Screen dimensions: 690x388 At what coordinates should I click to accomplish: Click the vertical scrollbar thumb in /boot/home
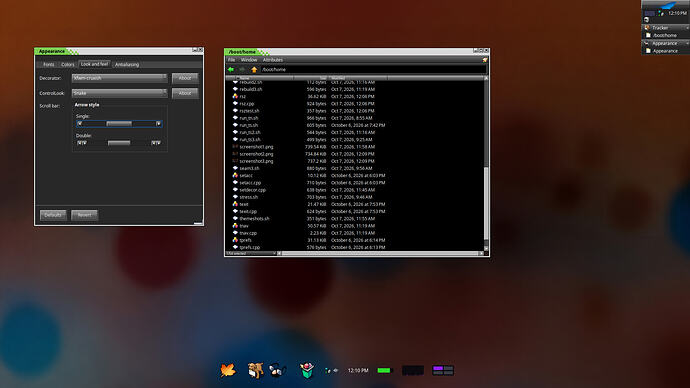coord(486,203)
